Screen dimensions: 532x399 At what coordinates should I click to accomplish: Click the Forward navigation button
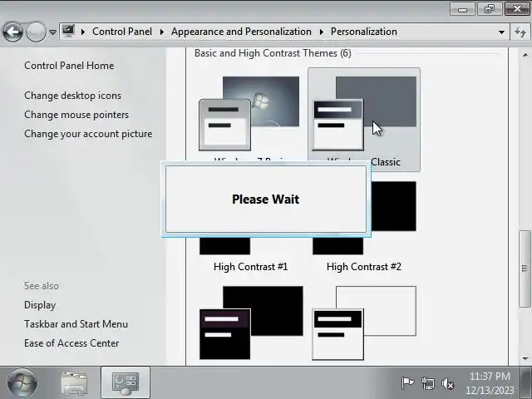[36, 32]
